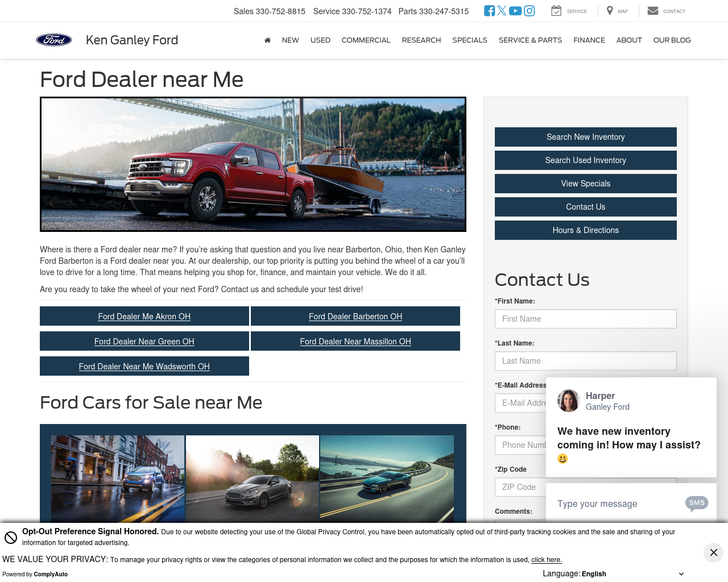
Task: Click the Ford oval logo
Action: pos(54,40)
